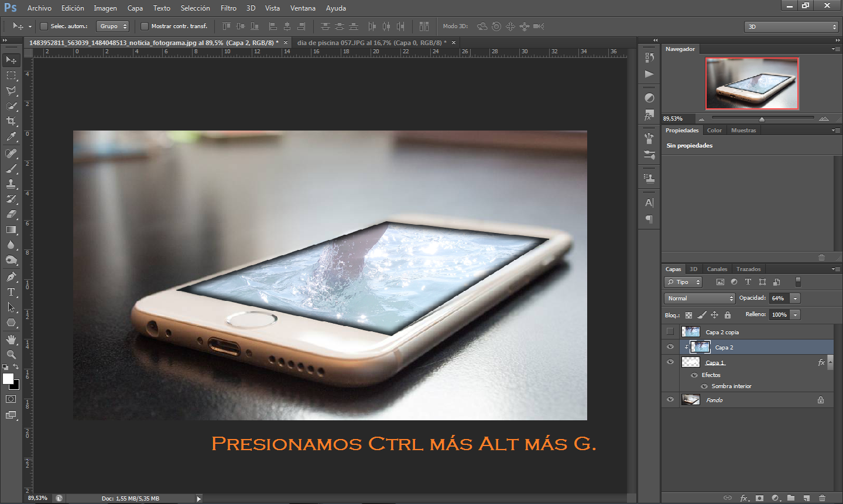The height and width of the screenshot is (504, 843).
Task: Open the Capas panel options menu
Action: [835, 269]
